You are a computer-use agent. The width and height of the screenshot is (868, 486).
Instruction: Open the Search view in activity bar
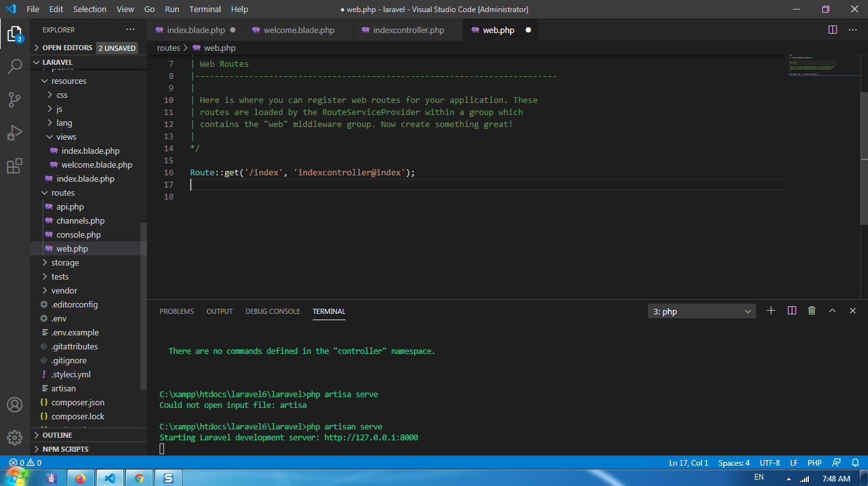point(15,67)
